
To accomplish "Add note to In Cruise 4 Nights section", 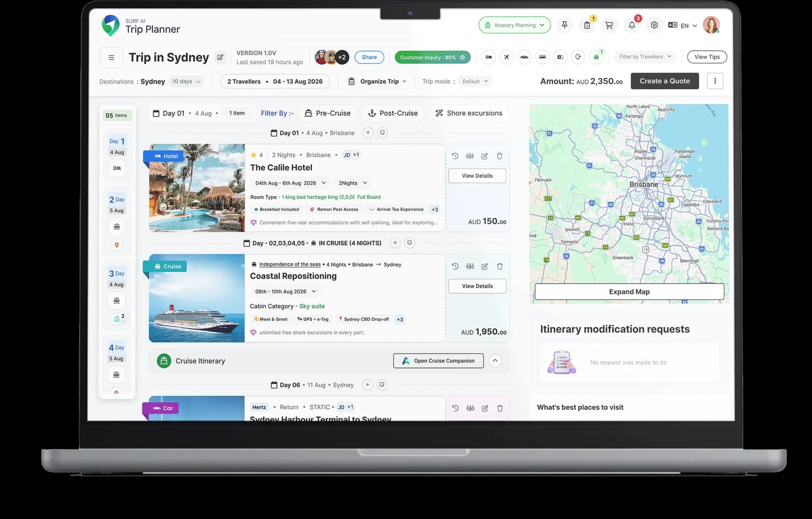I will pos(410,243).
